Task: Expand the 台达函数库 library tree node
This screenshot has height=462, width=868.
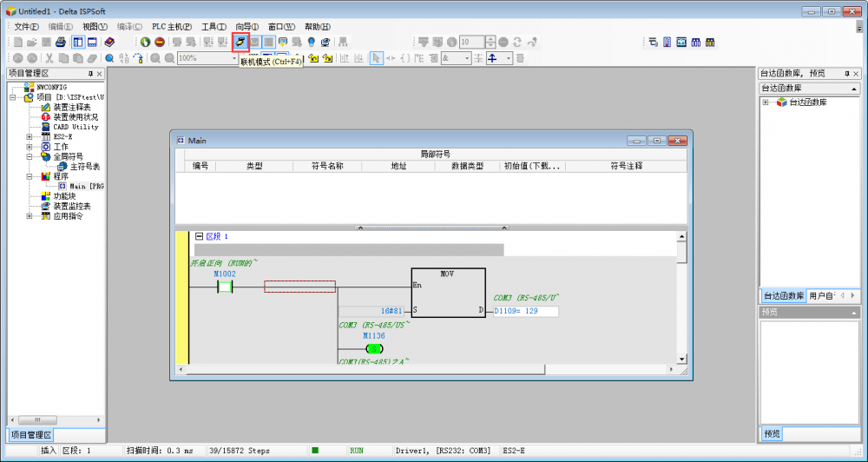Action: click(x=766, y=102)
